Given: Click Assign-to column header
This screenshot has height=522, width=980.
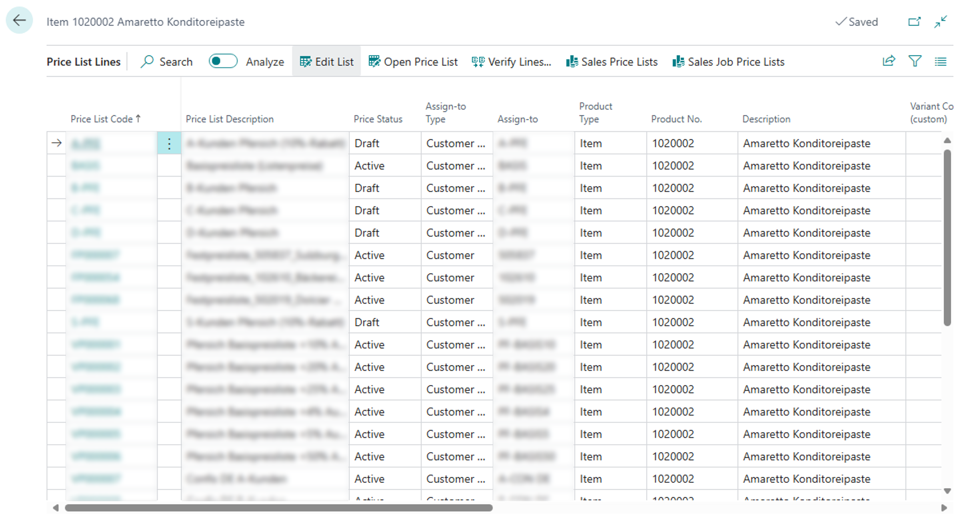Looking at the screenshot, I should pyautogui.click(x=518, y=119).
